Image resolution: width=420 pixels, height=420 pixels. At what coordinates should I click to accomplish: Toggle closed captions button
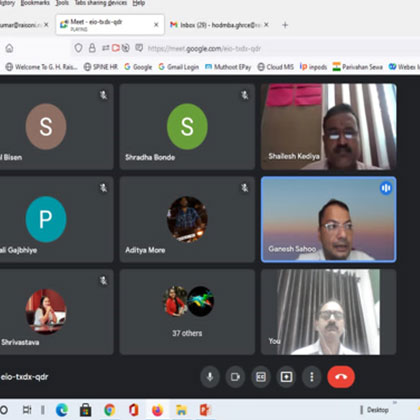[x=261, y=377]
